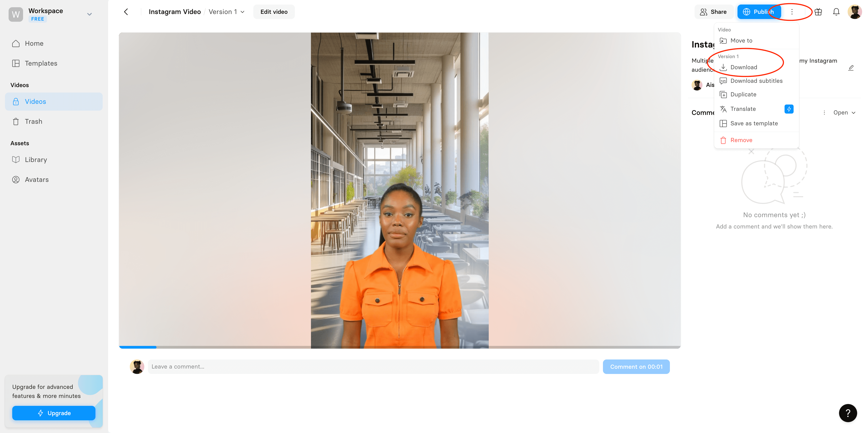Click the Publish button

coord(759,12)
